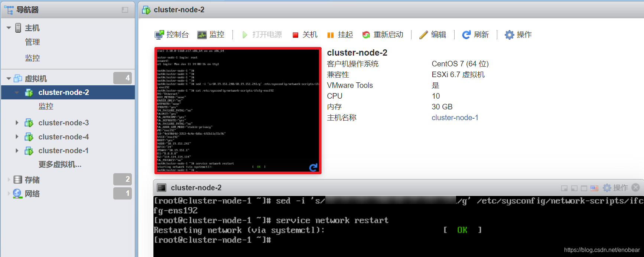Expand cluster-node-1 tree arrow

click(x=17, y=150)
